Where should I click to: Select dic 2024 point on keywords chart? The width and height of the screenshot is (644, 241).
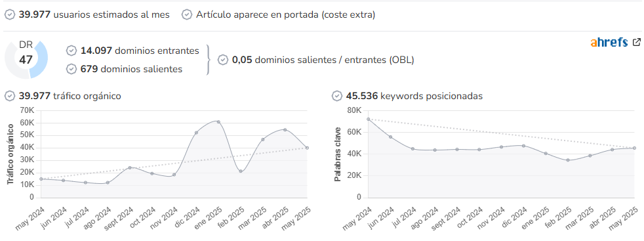point(524,146)
